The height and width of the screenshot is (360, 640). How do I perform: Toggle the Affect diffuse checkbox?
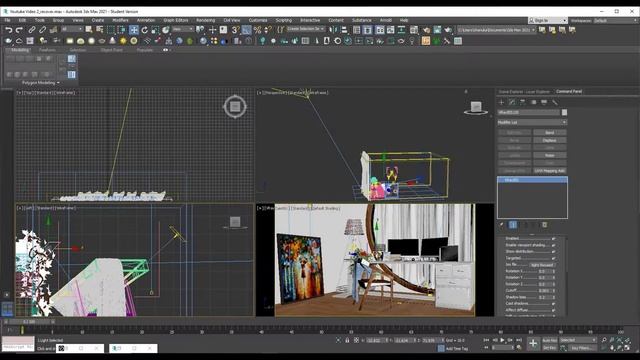coord(553,310)
